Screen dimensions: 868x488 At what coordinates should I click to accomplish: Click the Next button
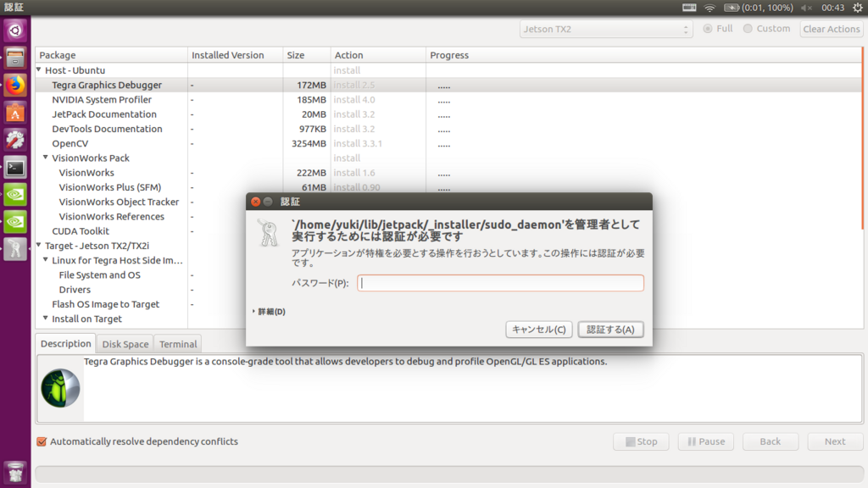(835, 441)
